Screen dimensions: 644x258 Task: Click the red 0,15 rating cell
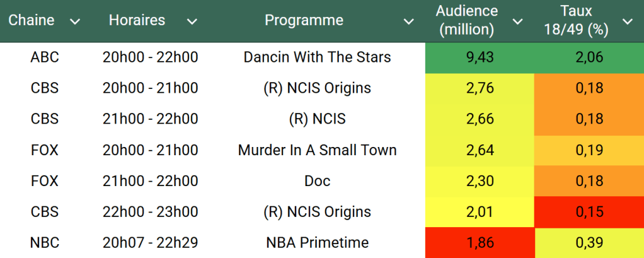(x=589, y=211)
